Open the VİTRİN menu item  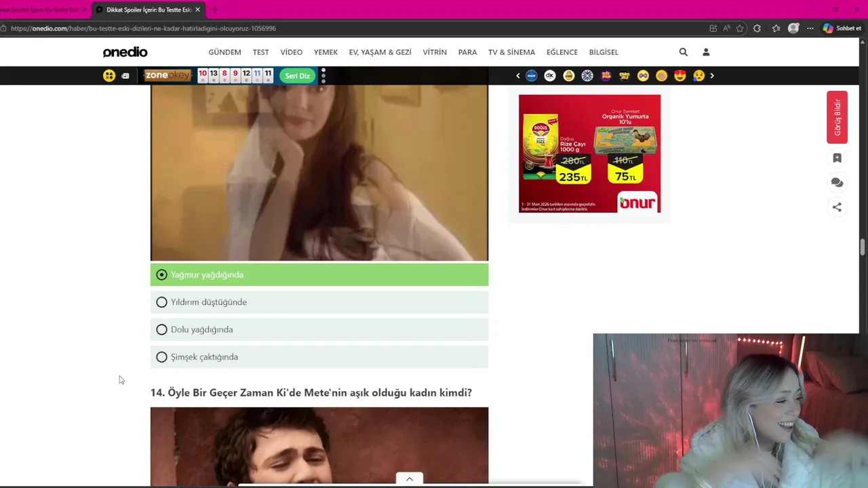pyautogui.click(x=435, y=52)
